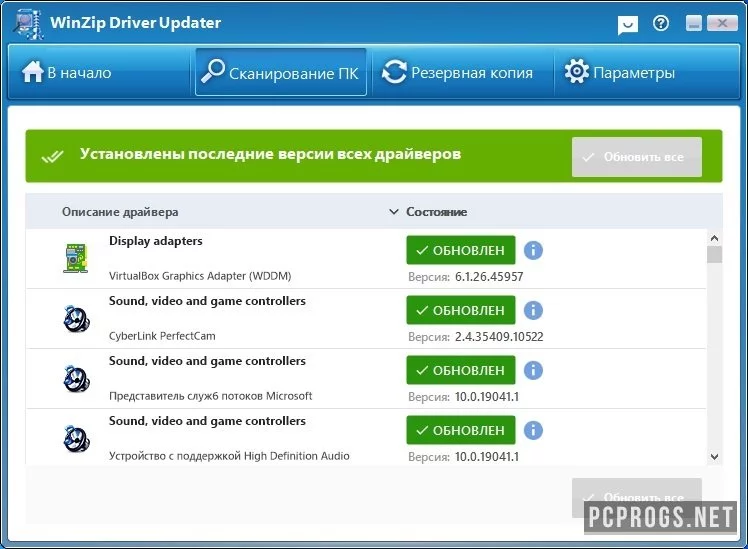The width and height of the screenshot is (748, 549).
Task: Click sound icon next to CyberLink PerfectCam
Action: pos(76,319)
